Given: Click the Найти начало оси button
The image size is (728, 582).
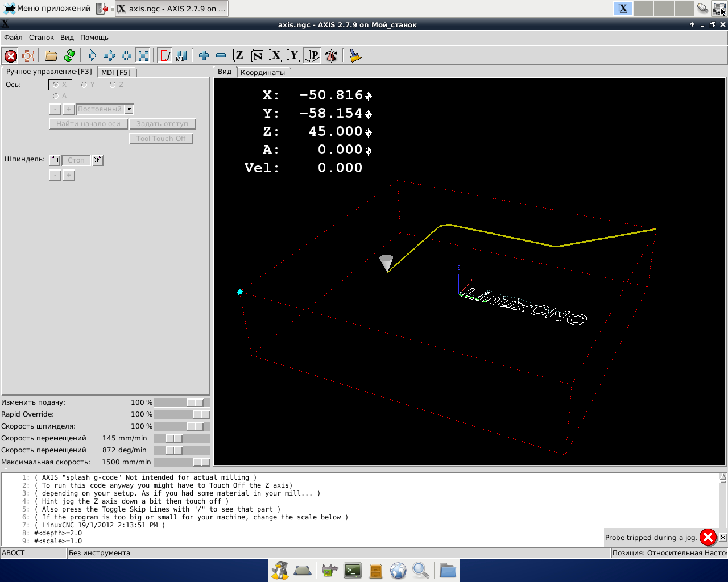Looking at the screenshot, I should click(x=88, y=124).
